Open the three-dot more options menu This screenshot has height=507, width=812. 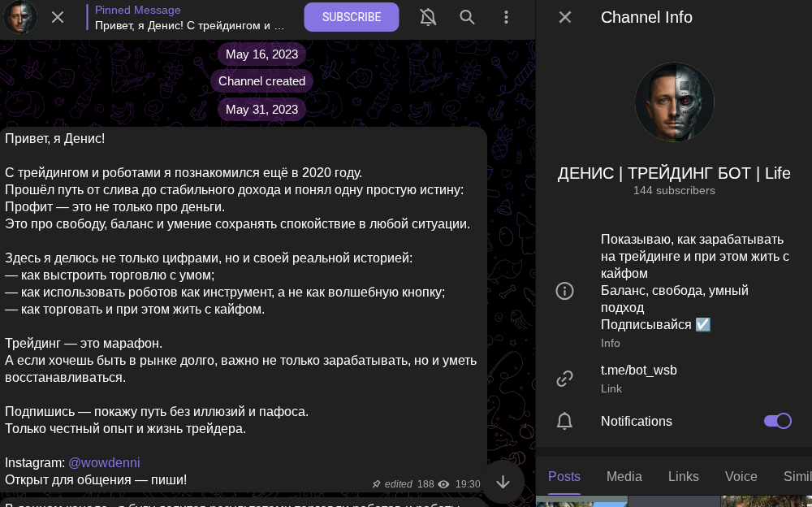pos(506,17)
